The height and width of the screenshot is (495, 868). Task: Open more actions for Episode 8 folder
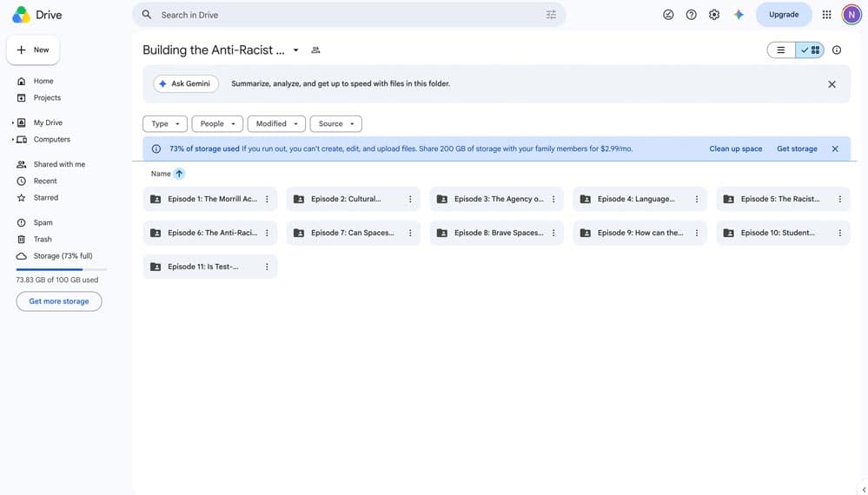553,233
